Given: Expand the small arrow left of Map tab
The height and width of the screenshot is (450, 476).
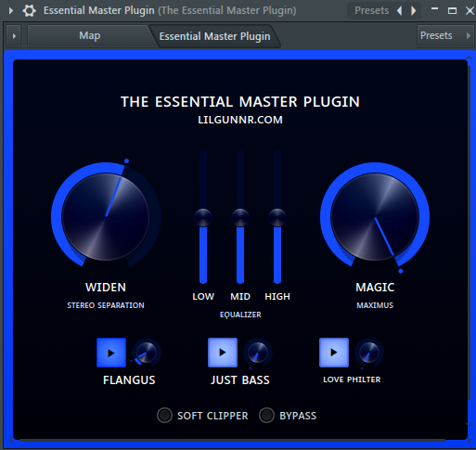Looking at the screenshot, I should coord(14,36).
